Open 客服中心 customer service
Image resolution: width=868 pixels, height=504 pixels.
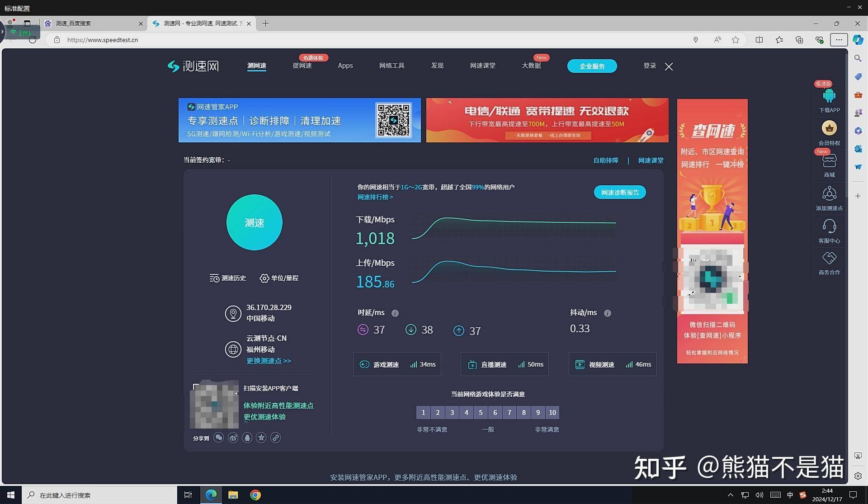pos(829,231)
